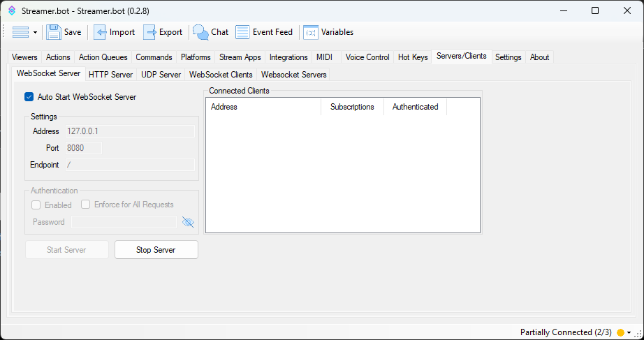The height and width of the screenshot is (340, 644).
Task: Click the Address column header
Action: pyautogui.click(x=263, y=107)
